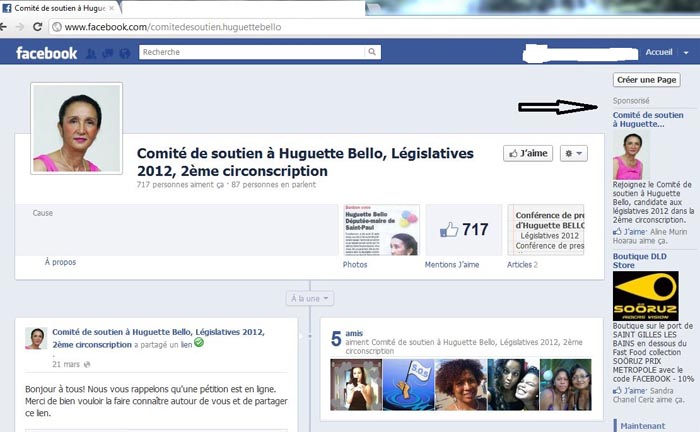Open the Photos thumbnail tile
Screen dimensions: 700x432
[x=380, y=230]
